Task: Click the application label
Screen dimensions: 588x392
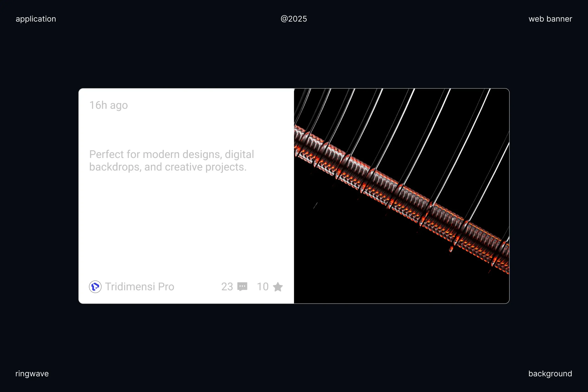Action: pos(36,19)
